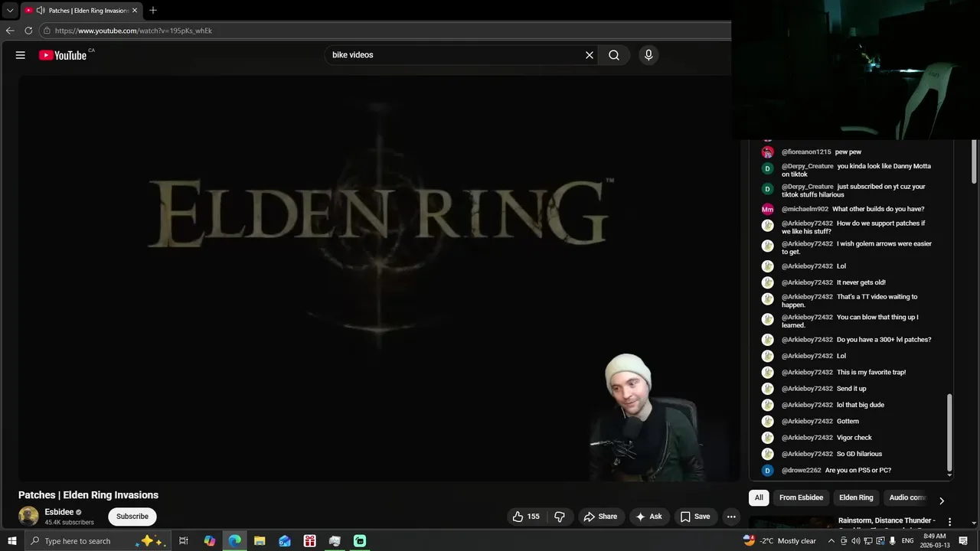Open Esbidee channel avatar

[28, 516]
